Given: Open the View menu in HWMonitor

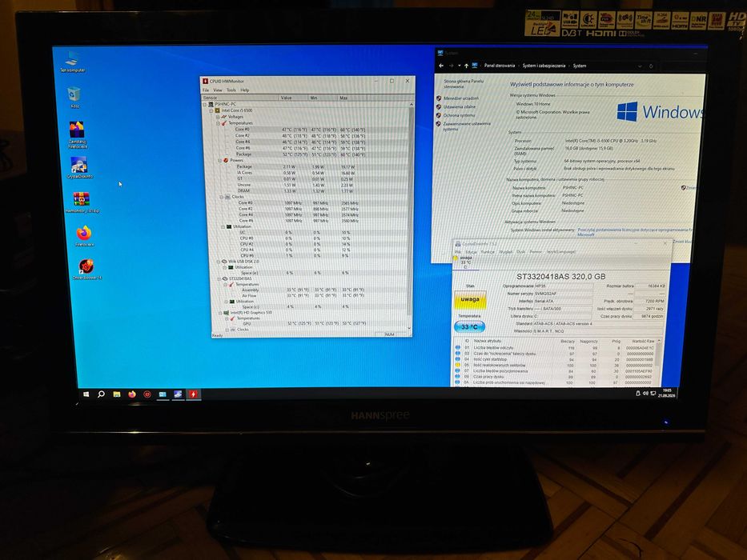Looking at the screenshot, I should tap(218, 90).
